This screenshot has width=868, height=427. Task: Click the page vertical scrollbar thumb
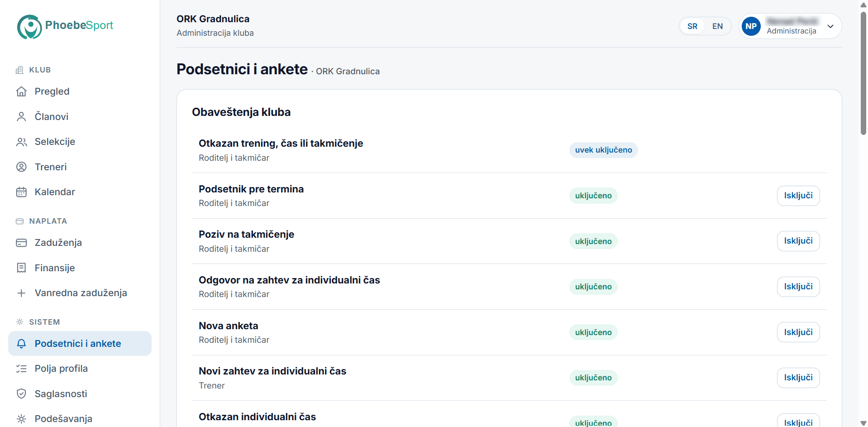click(x=863, y=72)
